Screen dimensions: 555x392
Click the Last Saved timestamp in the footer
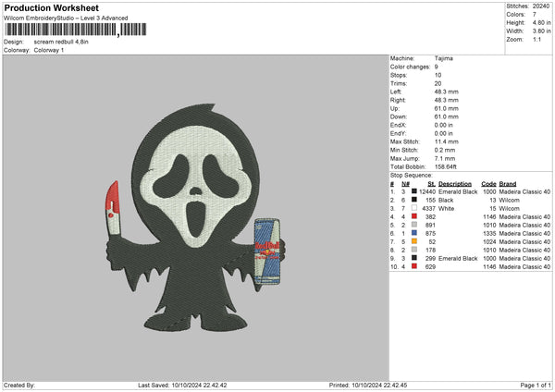point(182,385)
